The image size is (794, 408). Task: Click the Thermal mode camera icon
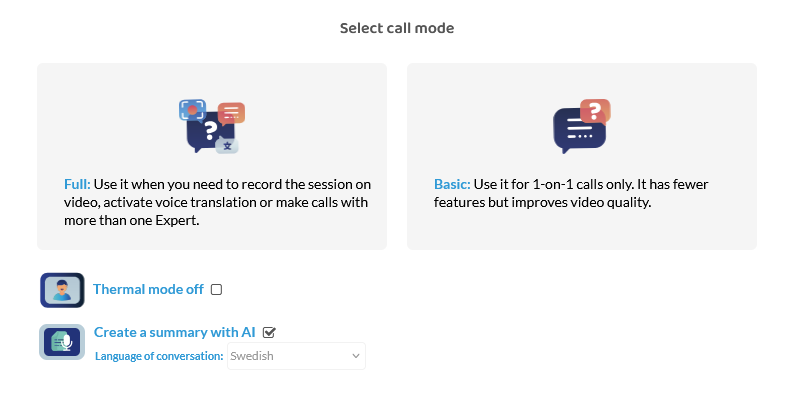[62, 290]
